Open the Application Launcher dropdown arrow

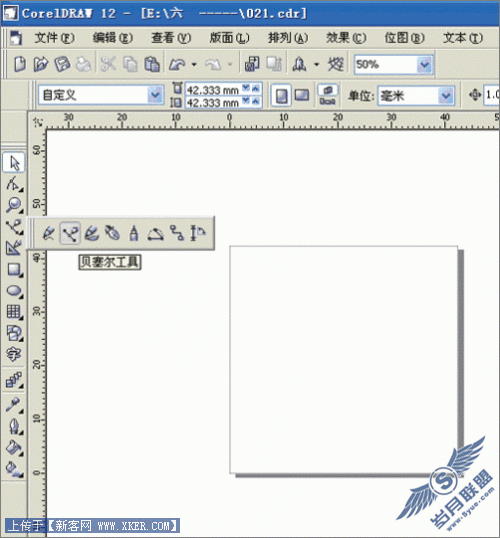(x=316, y=64)
